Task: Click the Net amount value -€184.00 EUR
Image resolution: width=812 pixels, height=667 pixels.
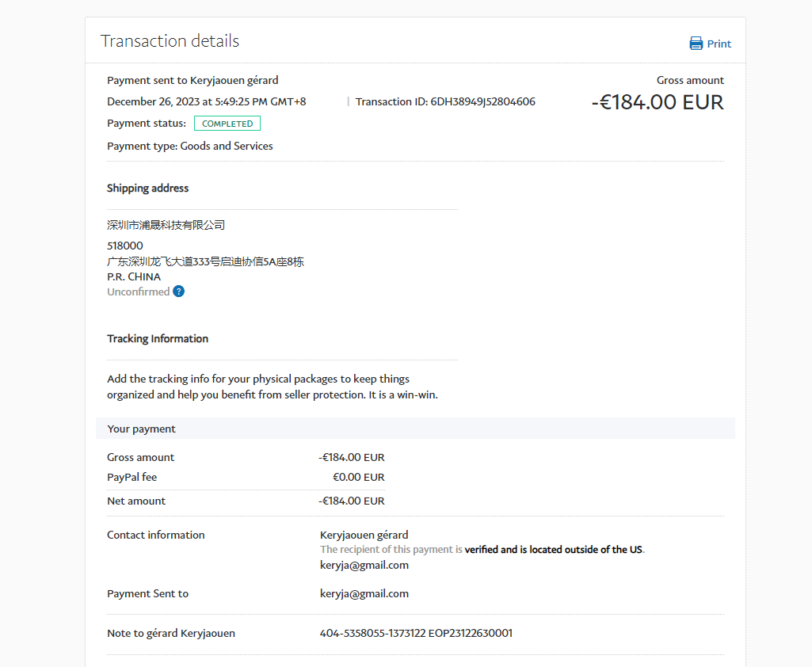Action: tap(352, 501)
